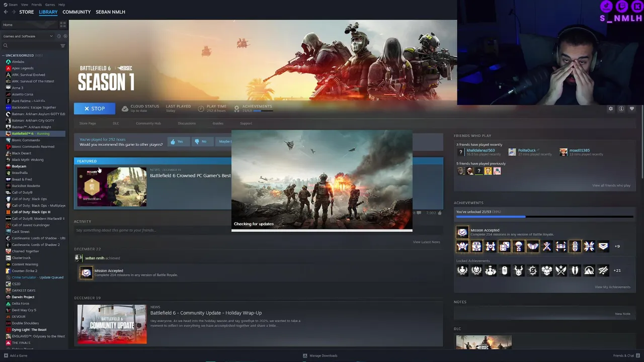Show +21 more locked achievements
This screenshot has width=644, height=362.
click(617, 270)
